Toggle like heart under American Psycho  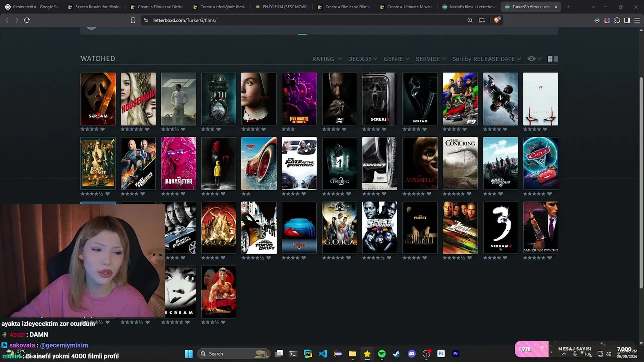click(x=549, y=258)
